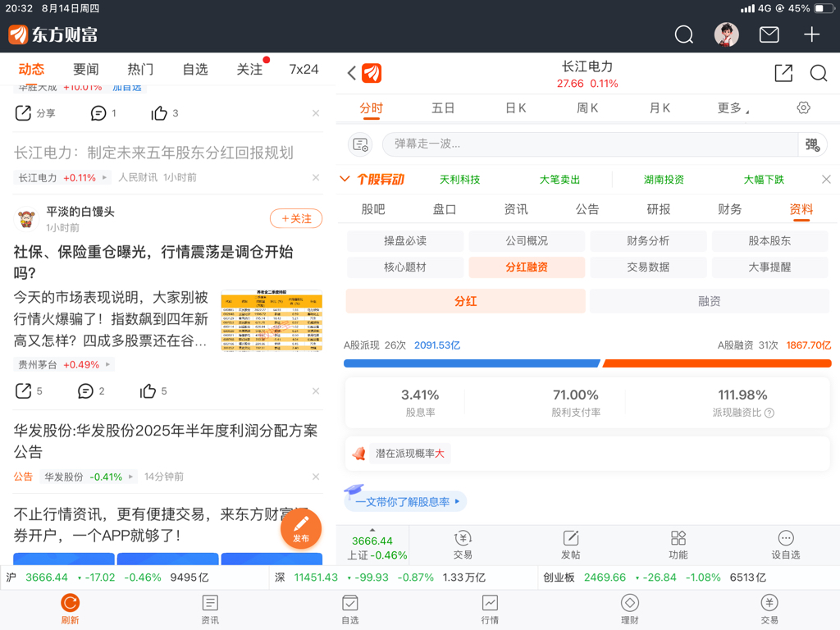Tap 交易 icon in stock toolbar
The image size is (840, 630).
pyautogui.click(x=463, y=546)
